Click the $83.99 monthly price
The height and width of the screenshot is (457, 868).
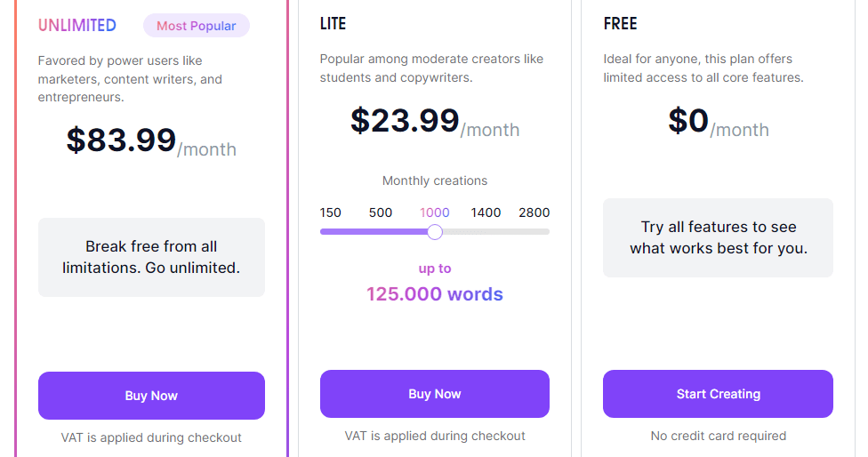pos(122,140)
